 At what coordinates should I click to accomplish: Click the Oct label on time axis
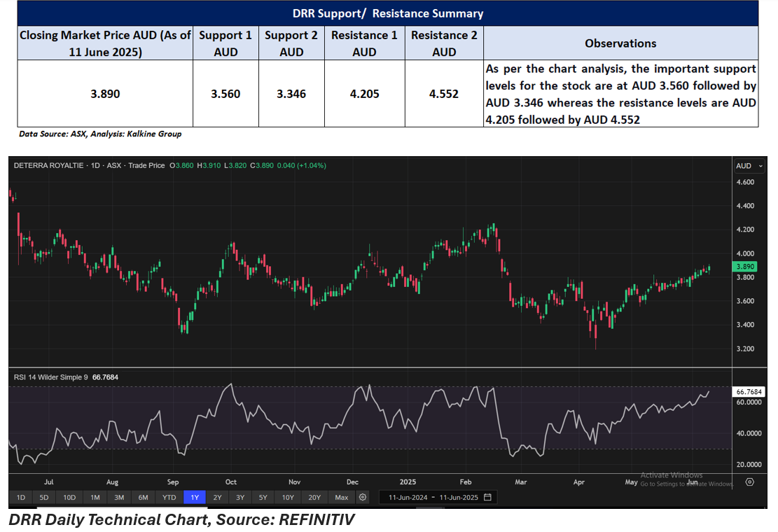point(230,482)
